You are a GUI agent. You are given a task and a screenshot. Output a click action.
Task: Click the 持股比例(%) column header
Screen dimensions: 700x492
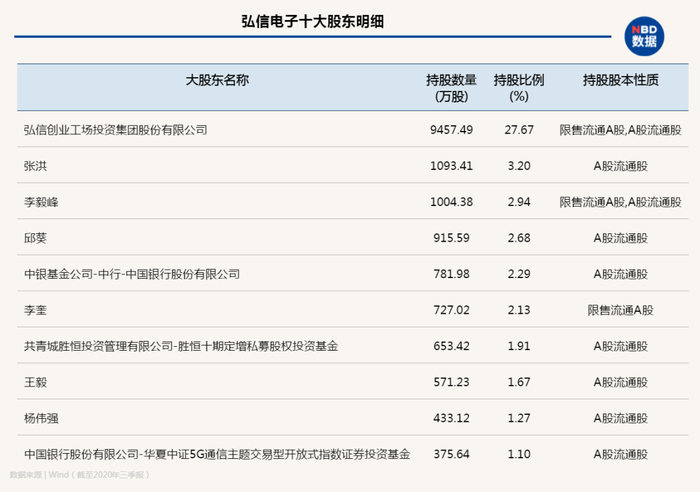(x=519, y=88)
